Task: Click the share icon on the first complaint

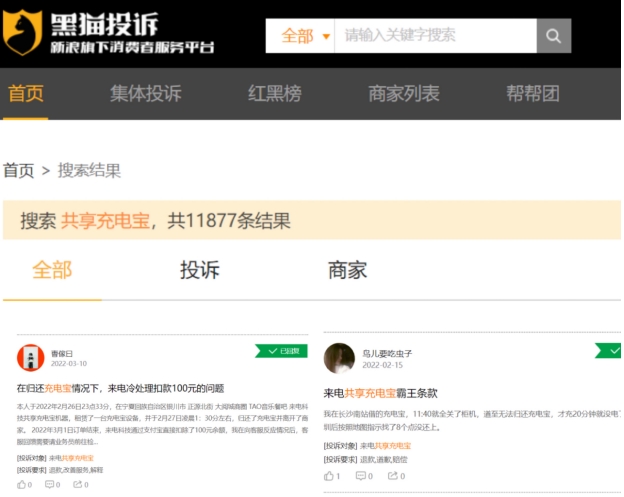Action: pyautogui.click(x=78, y=485)
